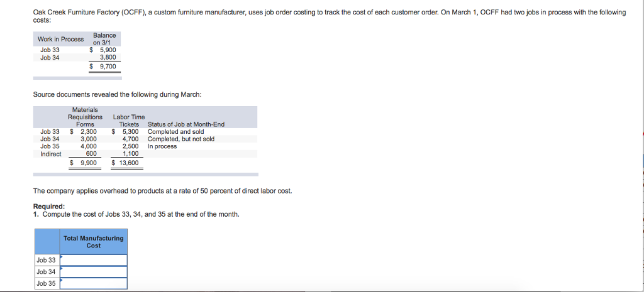The image size is (644, 292).
Task: Select the Job 35 row label in answer table
Action: coord(47,283)
